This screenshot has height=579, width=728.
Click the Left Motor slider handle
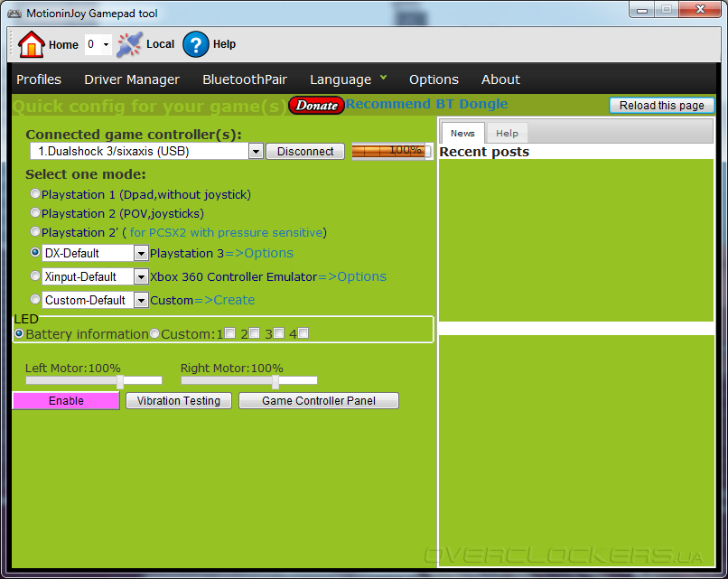[120, 381]
